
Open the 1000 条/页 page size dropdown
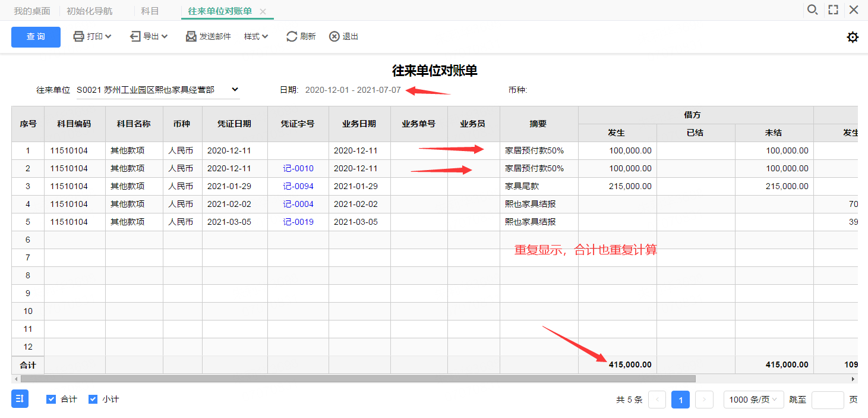753,400
